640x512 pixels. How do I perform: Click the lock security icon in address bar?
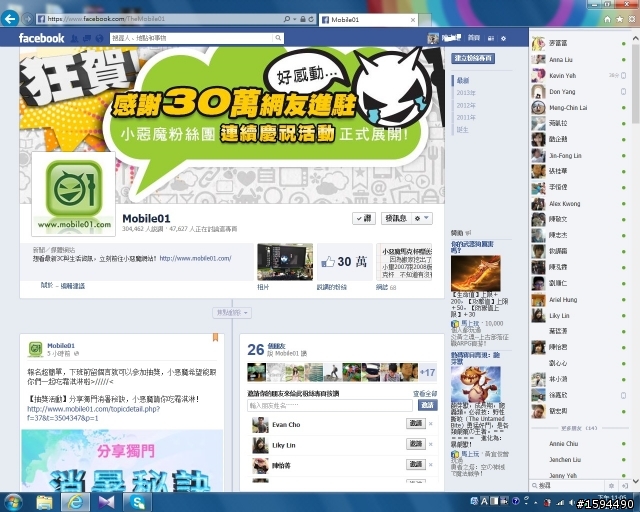pos(303,19)
